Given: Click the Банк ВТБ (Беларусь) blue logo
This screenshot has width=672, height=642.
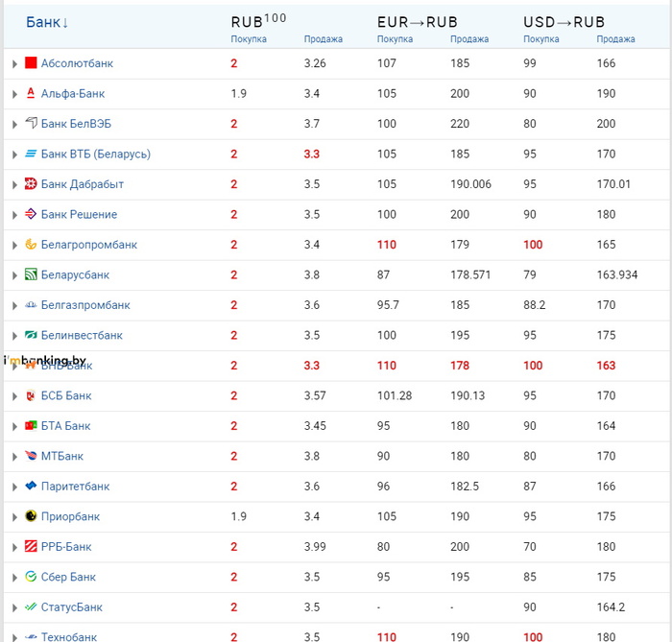Looking at the screenshot, I should (x=31, y=154).
